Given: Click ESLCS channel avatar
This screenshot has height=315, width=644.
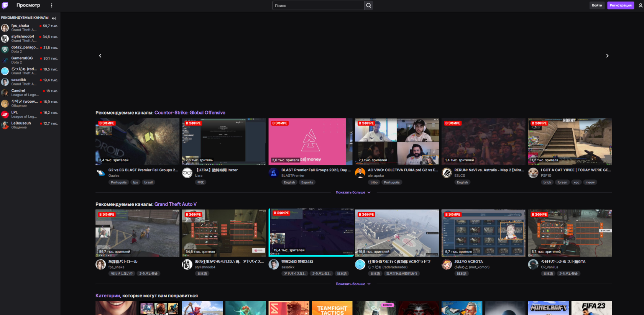Looking at the screenshot, I should (447, 173).
